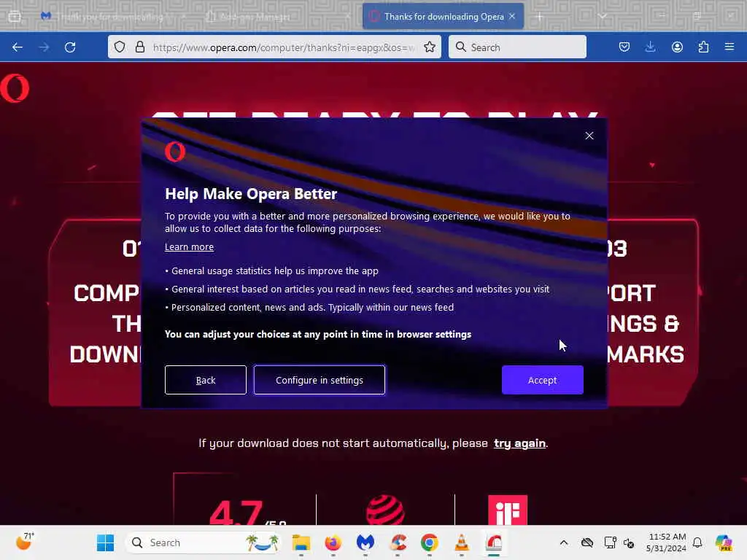This screenshot has width=747, height=560.
Task: Open the clock showing 11:52 AM
Action: [x=667, y=542]
